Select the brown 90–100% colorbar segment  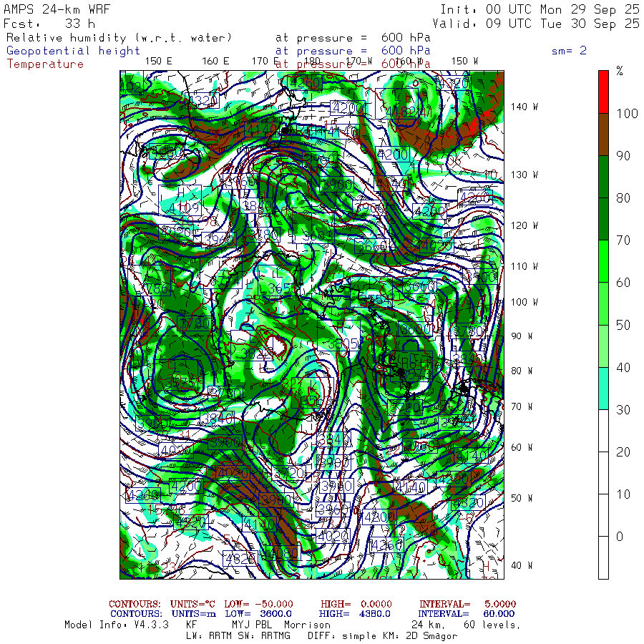tap(604, 135)
